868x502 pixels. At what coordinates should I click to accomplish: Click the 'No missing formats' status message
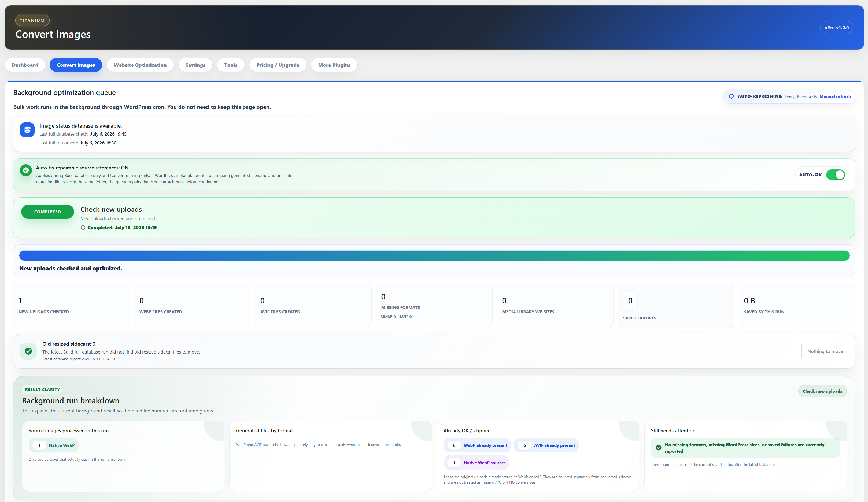745,448
